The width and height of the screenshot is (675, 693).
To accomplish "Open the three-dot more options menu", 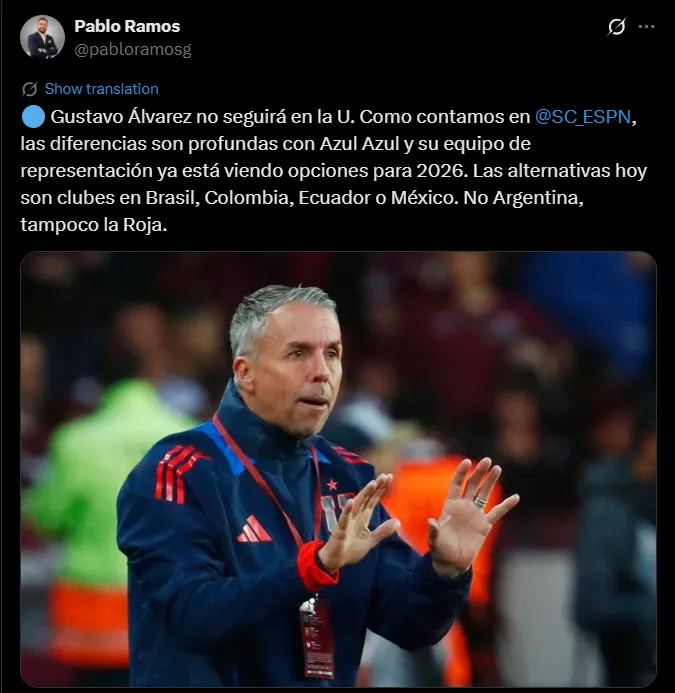I will pos(646,27).
